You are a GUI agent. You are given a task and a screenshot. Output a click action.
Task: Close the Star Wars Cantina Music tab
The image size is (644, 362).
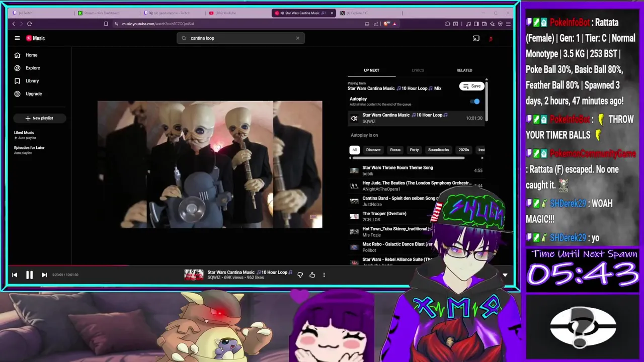[x=332, y=13]
